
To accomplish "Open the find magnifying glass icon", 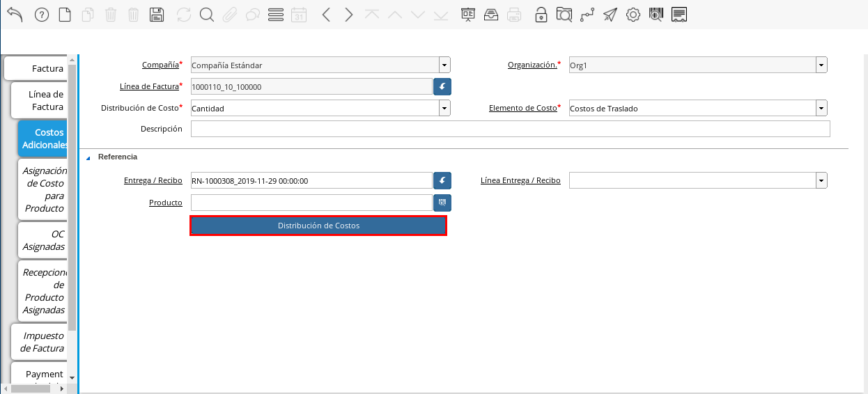I will (207, 15).
